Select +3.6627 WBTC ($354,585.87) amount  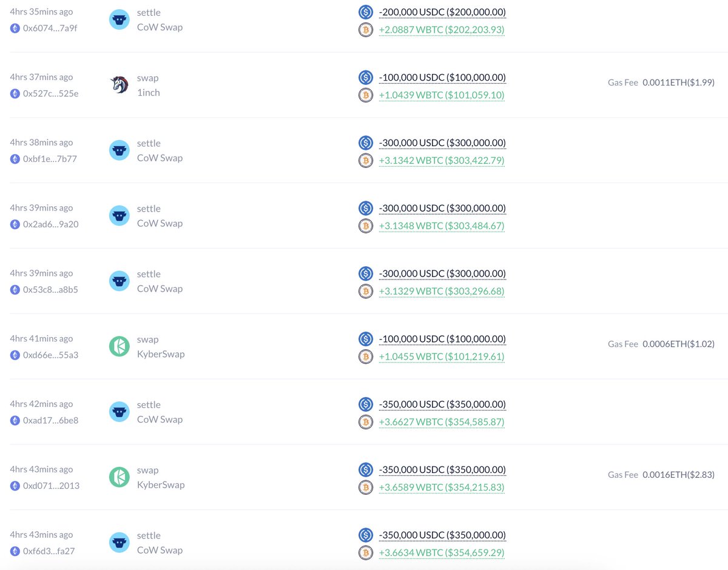[442, 423]
